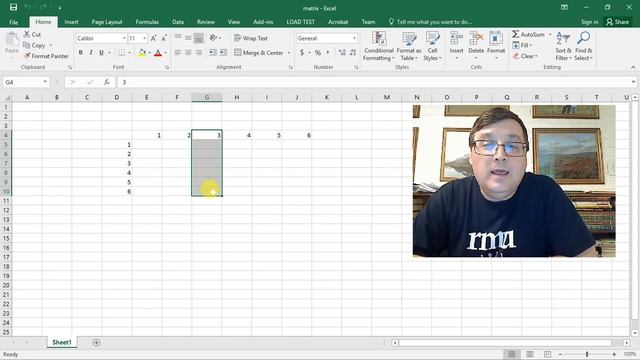Click the Accounting dollar format icon
This screenshot has height=360, width=640.
click(x=302, y=53)
